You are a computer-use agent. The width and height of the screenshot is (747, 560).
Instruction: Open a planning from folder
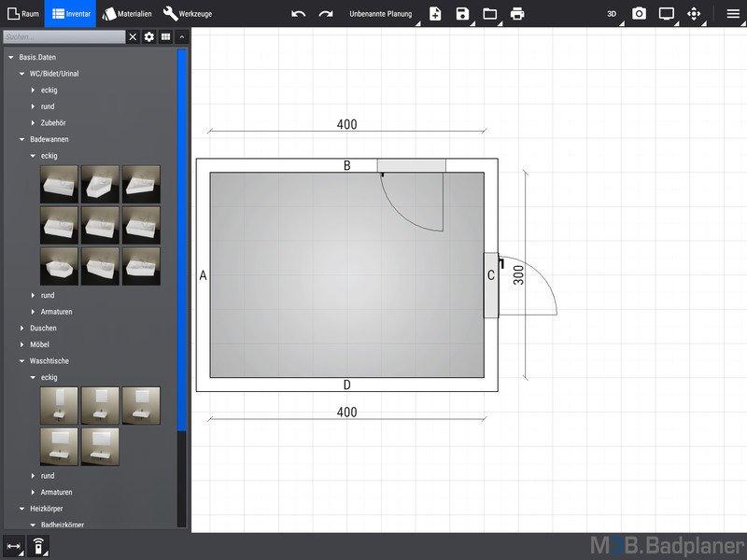(x=489, y=14)
